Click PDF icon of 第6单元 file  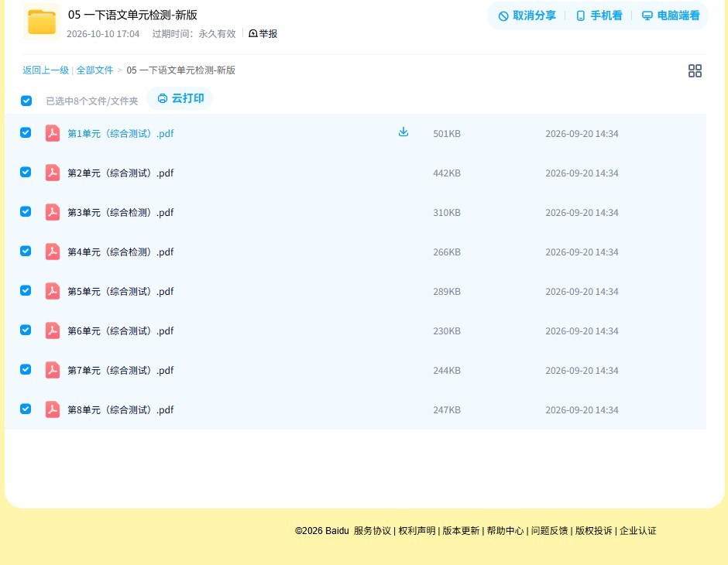(x=53, y=330)
